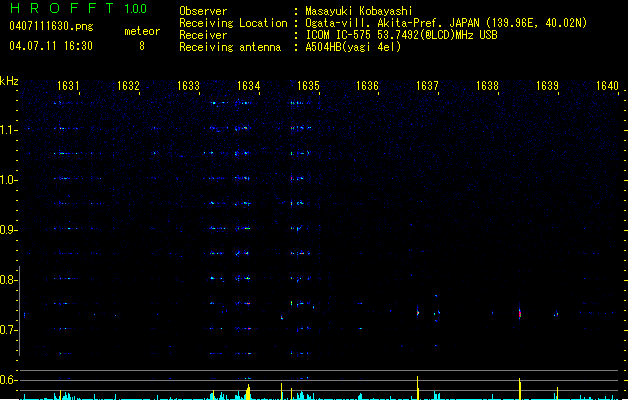
Task: Select the meteor count value 8
Action: click(x=142, y=46)
